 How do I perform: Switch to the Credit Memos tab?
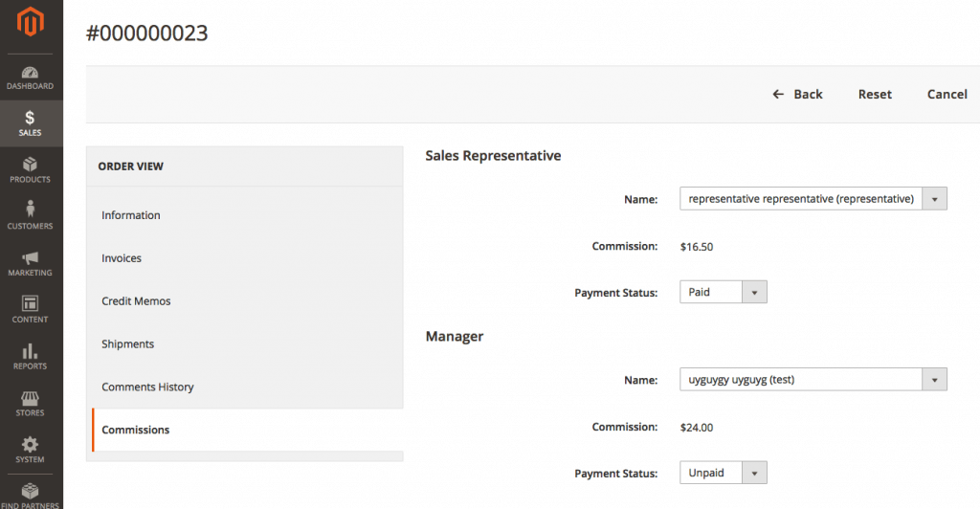pyautogui.click(x=136, y=301)
